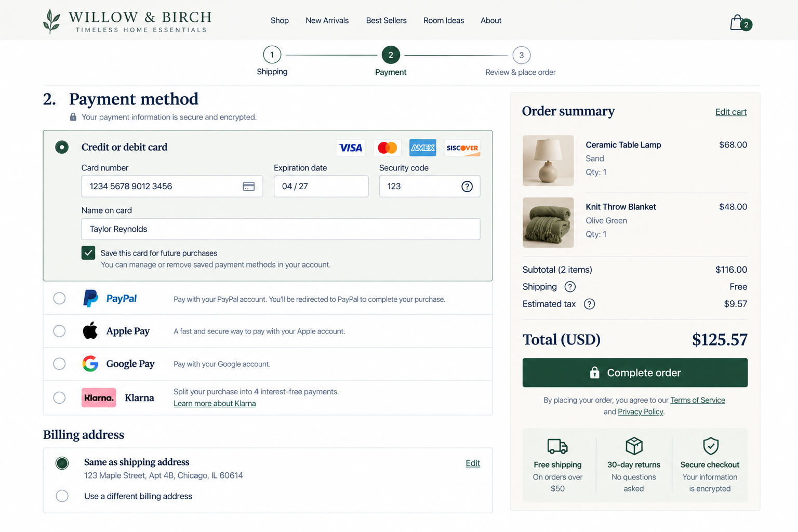This screenshot has height=532, width=798.
Task: Click the Visa card logo
Action: (x=351, y=148)
